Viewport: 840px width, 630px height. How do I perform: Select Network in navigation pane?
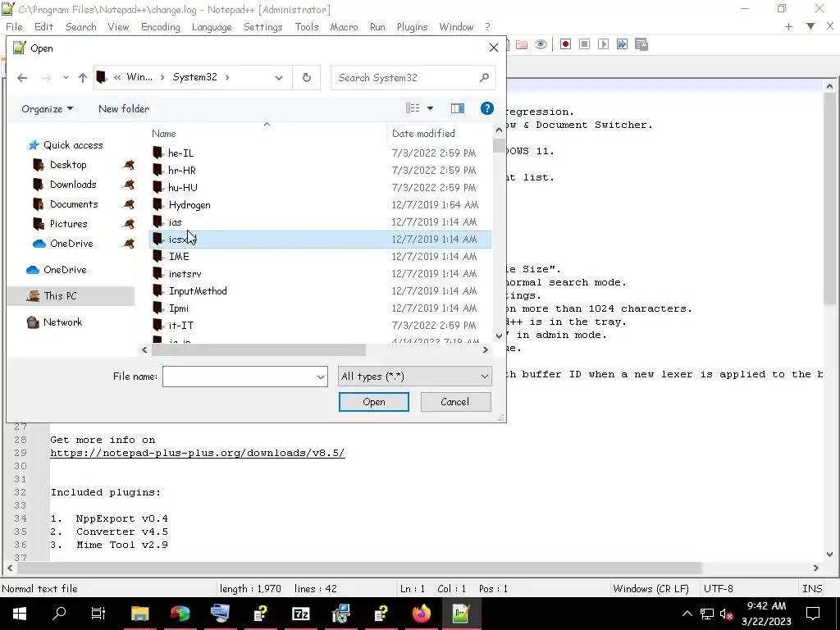click(x=62, y=322)
